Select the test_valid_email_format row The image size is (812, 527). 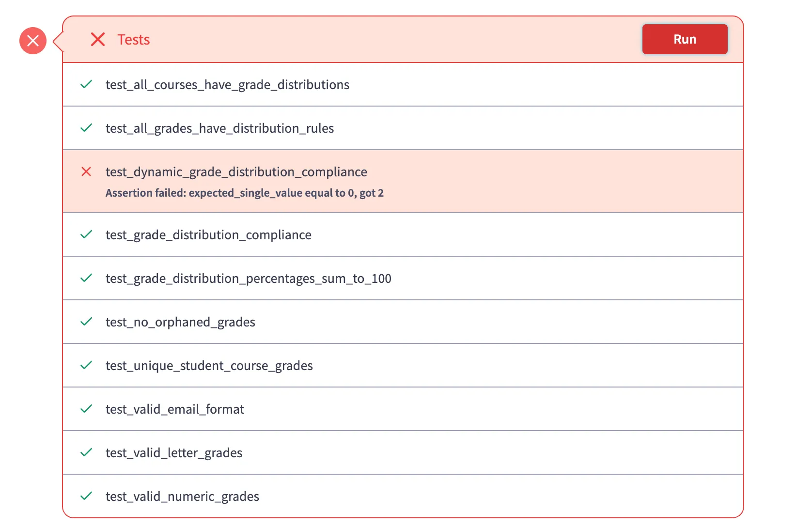coord(175,409)
